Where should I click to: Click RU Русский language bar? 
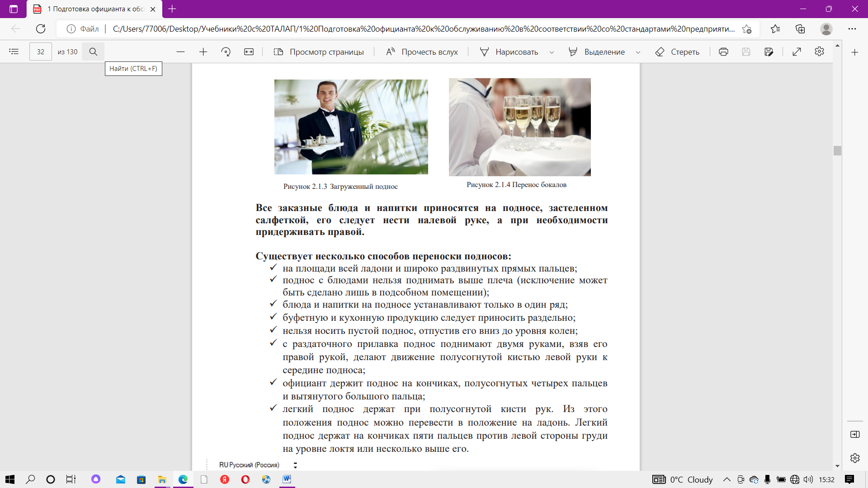[249, 465]
